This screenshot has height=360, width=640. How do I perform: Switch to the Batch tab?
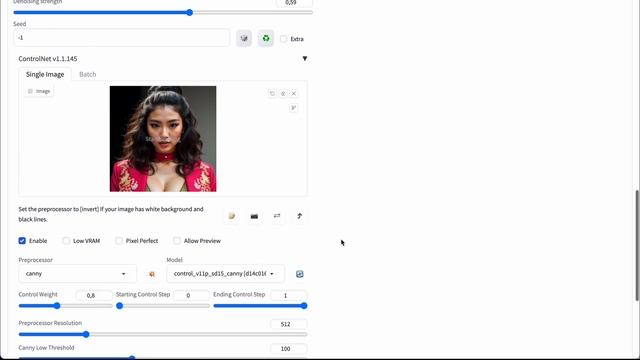click(x=88, y=74)
